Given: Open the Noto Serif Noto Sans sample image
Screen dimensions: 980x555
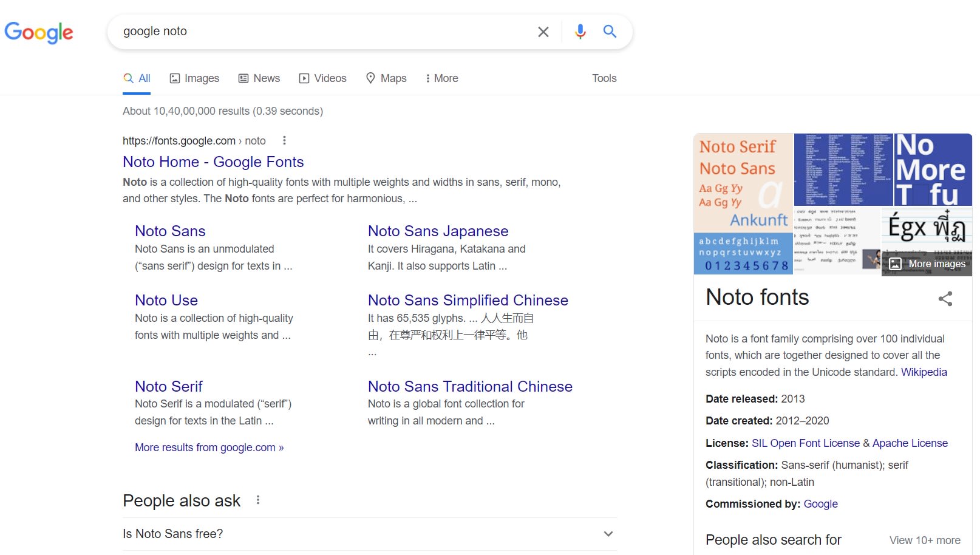Looking at the screenshot, I should [743, 182].
